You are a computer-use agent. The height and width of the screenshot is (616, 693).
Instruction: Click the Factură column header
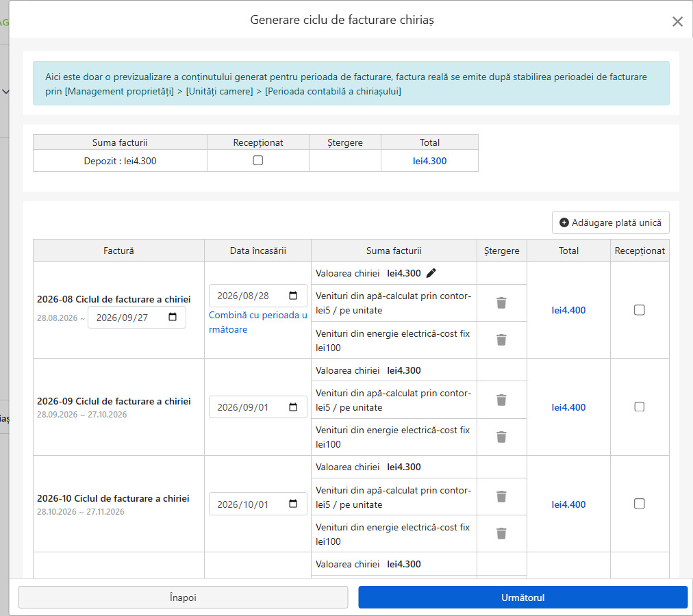pyautogui.click(x=118, y=251)
